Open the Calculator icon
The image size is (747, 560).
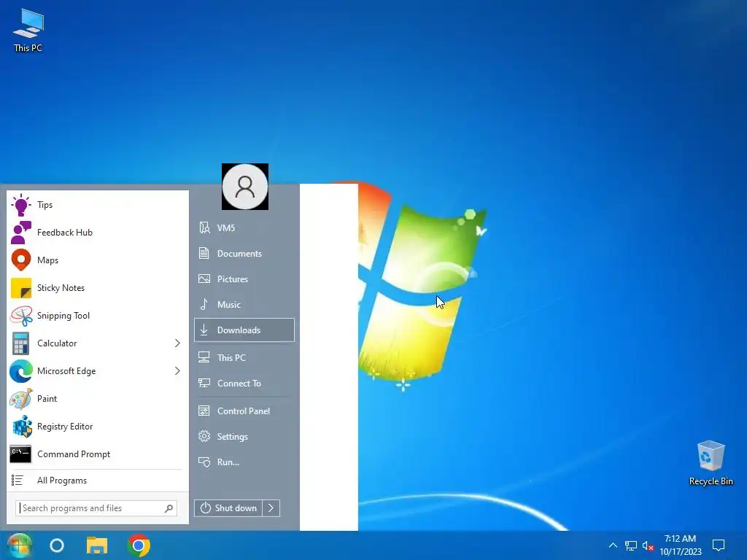pyautogui.click(x=21, y=343)
